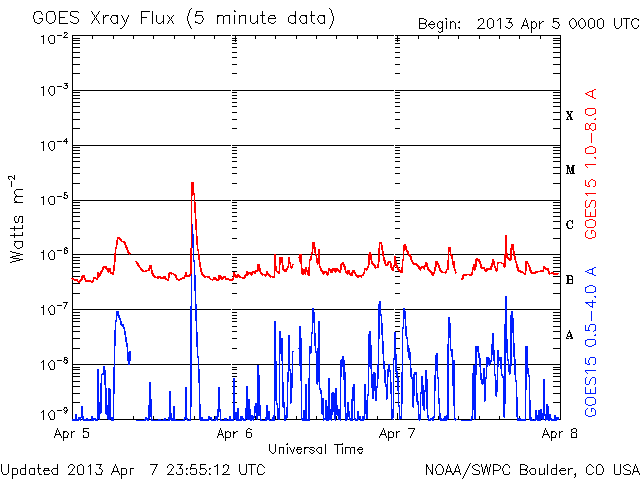The image size is (640, 480).
Task: Click the tallest red flare peak
Action: click(x=192, y=185)
